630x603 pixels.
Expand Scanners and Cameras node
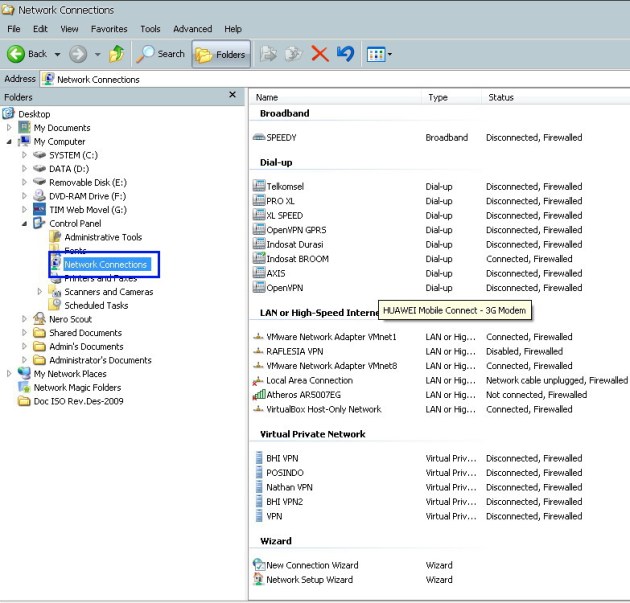tap(40, 292)
